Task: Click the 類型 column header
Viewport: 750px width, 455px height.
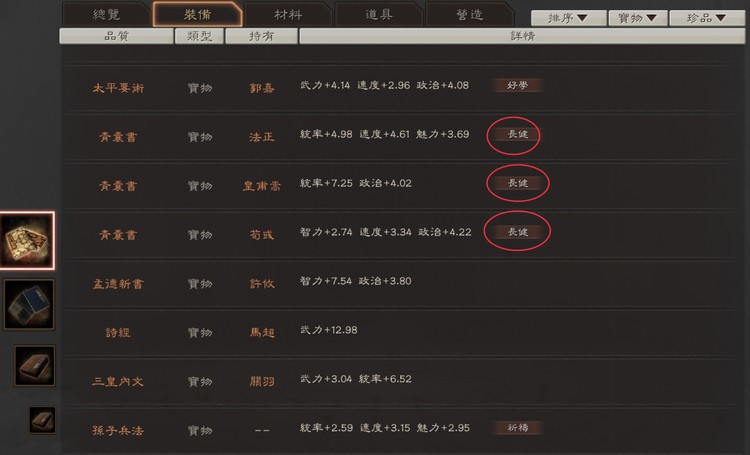Action: [x=199, y=36]
